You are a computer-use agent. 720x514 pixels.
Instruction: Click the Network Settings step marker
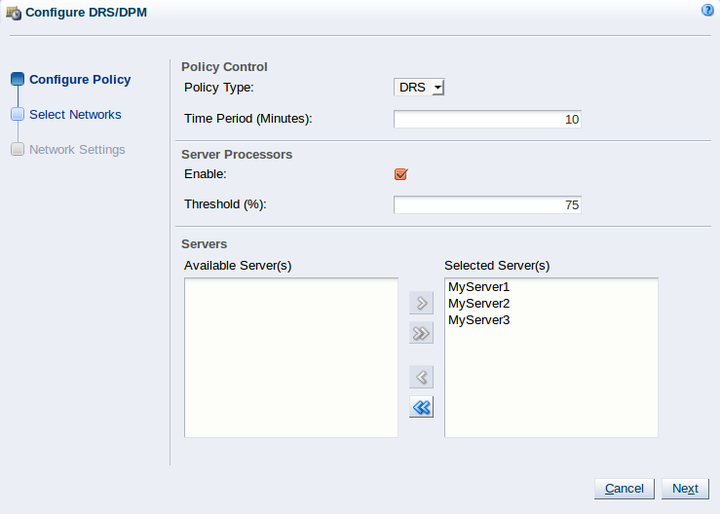point(17,149)
